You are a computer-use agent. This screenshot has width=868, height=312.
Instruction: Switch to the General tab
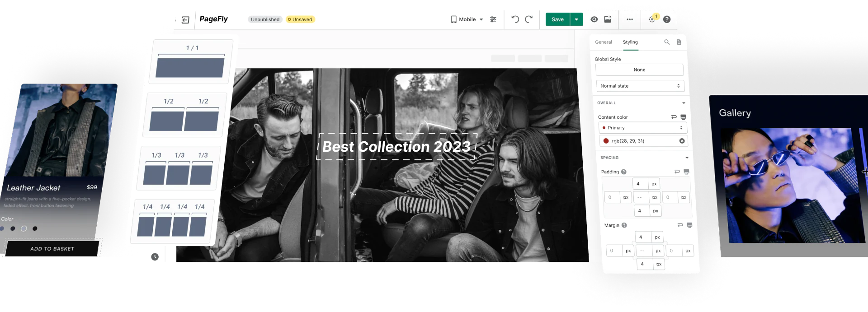pyautogui.click(x=603, y=42)
